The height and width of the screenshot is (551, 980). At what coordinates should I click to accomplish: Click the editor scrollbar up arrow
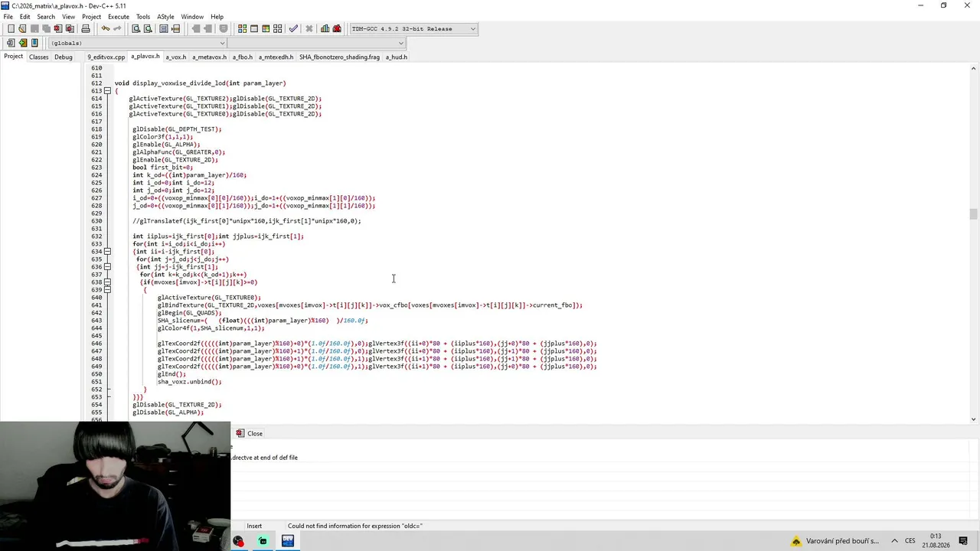pyautogui.click(x=974, y=68)
